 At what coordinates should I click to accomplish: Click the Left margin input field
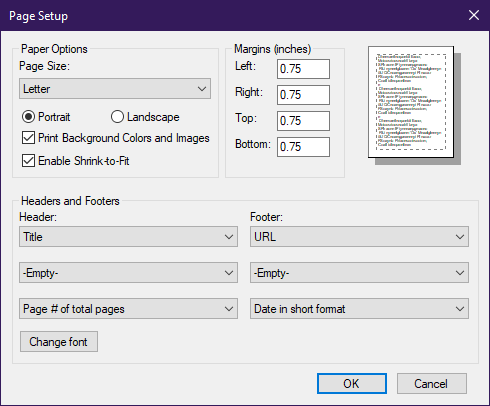pyautogui.click(x=303, y=69)
